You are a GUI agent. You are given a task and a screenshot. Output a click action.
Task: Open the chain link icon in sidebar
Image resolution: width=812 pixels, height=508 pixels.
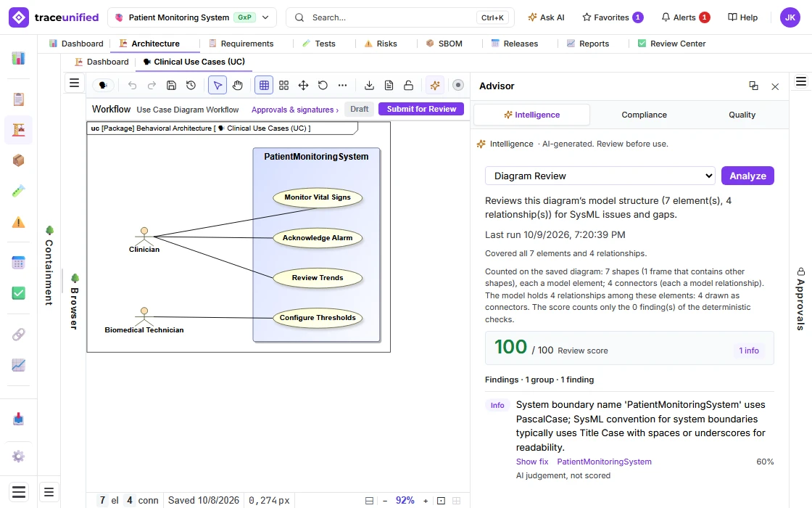pyautogui.click(x=19, y=335)
